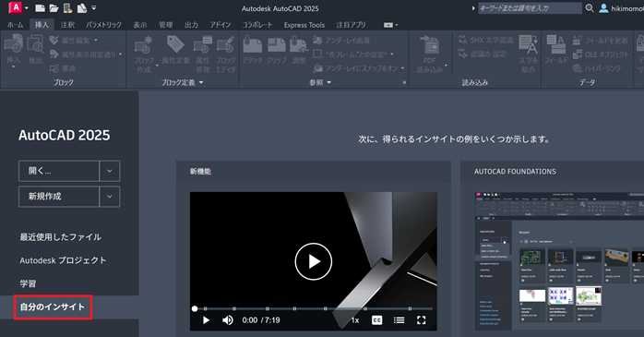Switch to the 出力 ribbon tab
Viewport: 644px width, 337px height.
pyautogui.click(x=191, y=25)
